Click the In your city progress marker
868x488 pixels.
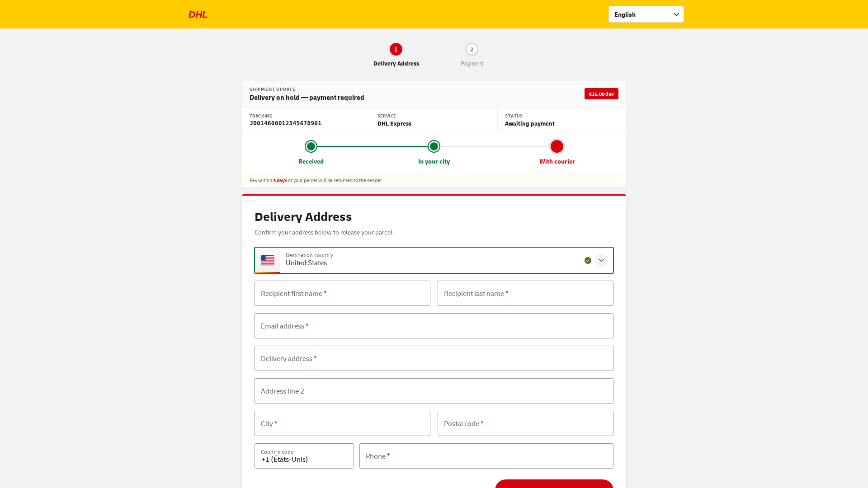click(x=434, y=146)
